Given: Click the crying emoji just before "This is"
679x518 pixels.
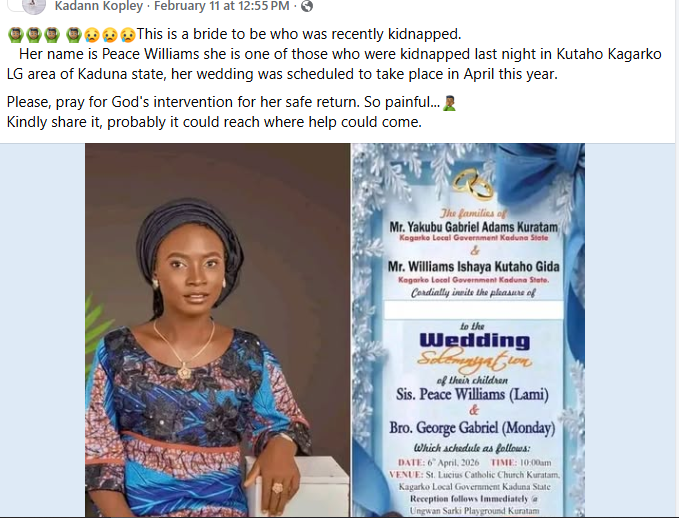Looking at the screenshot, I should pos(128,35).
